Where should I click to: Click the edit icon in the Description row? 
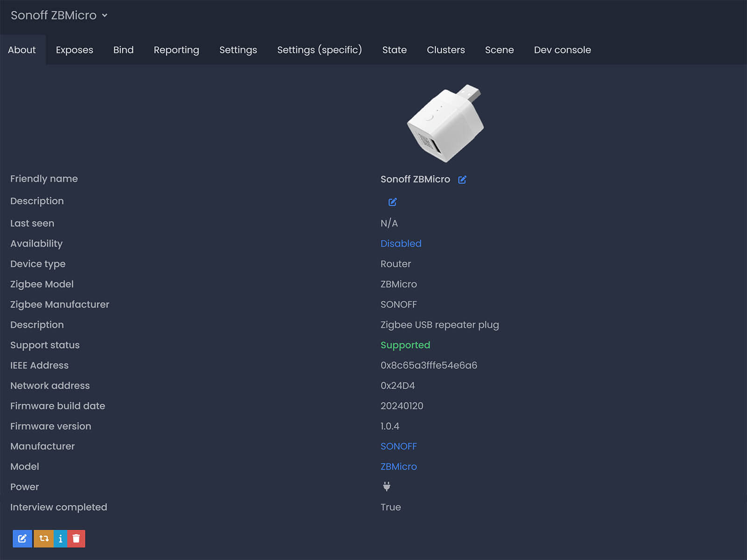[393, 202]
